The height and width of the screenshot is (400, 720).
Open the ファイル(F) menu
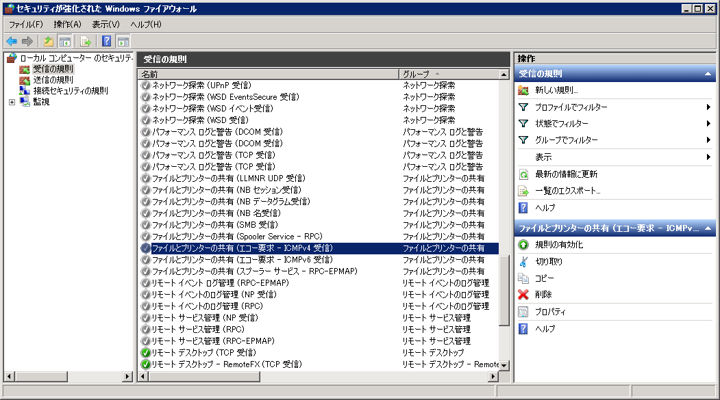tap(26, 24)
